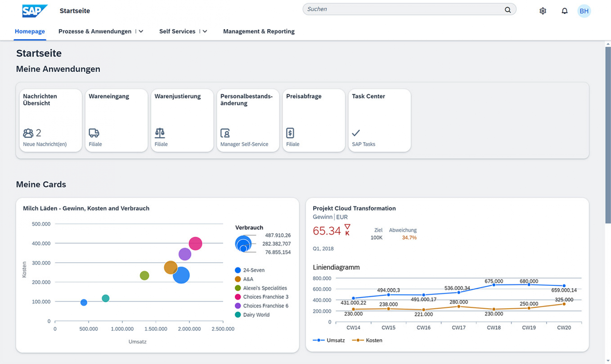Click the Warenjustierung scales icon

click(160, 133)
